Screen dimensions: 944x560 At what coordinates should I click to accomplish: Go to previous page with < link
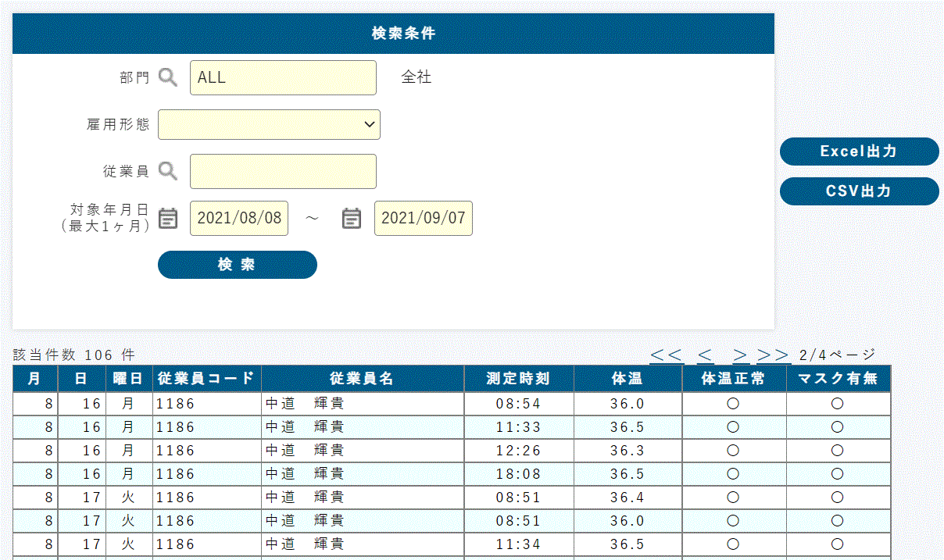[x=705, y=355]
